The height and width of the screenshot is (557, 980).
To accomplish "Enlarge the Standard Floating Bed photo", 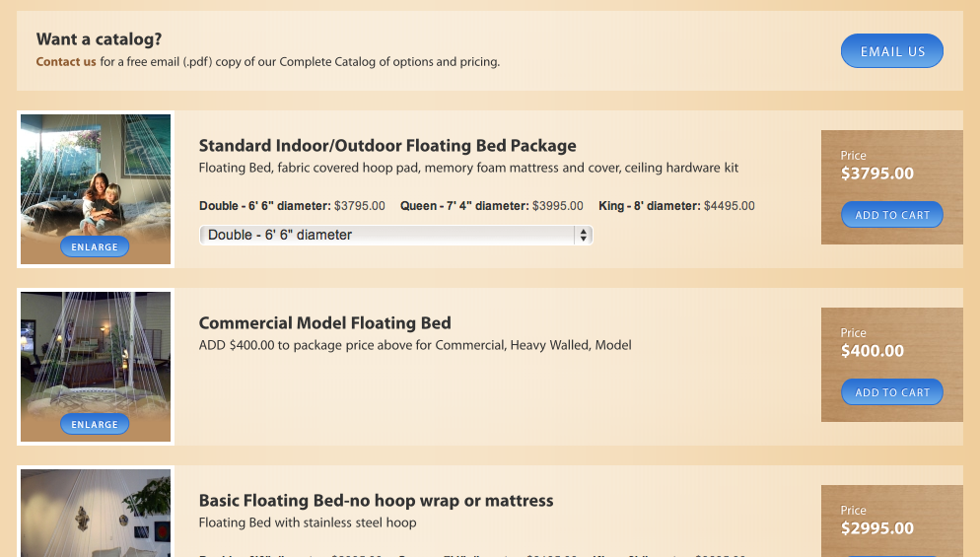I will coord(95,246).
